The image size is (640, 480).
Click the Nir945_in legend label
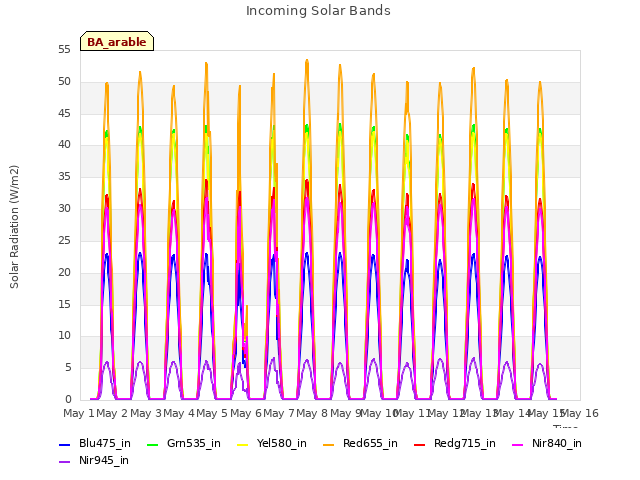click(104, 460)
